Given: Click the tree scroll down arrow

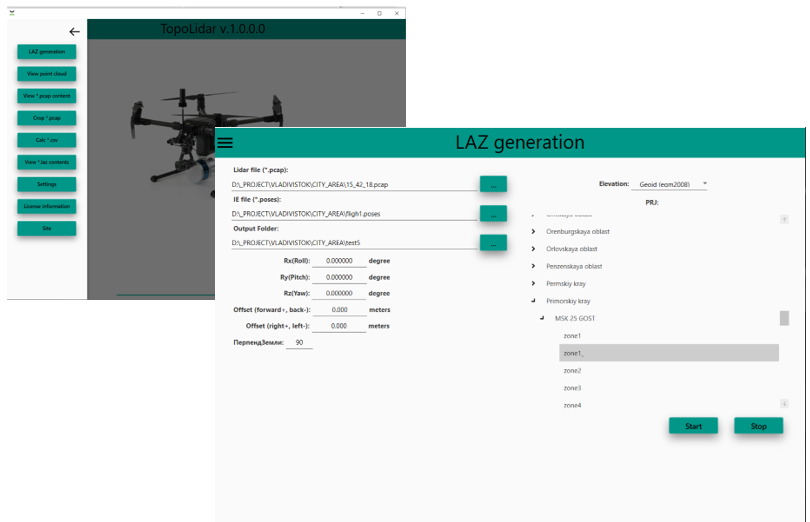Looking at the screenshot, I should pos(784,404).
